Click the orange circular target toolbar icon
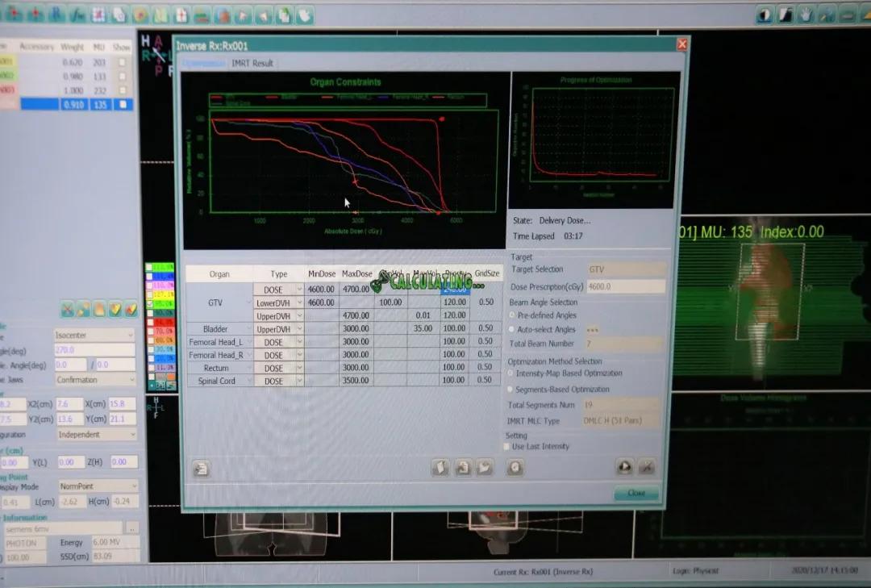This screenshot has width=871, height=588. click(140, 15)
